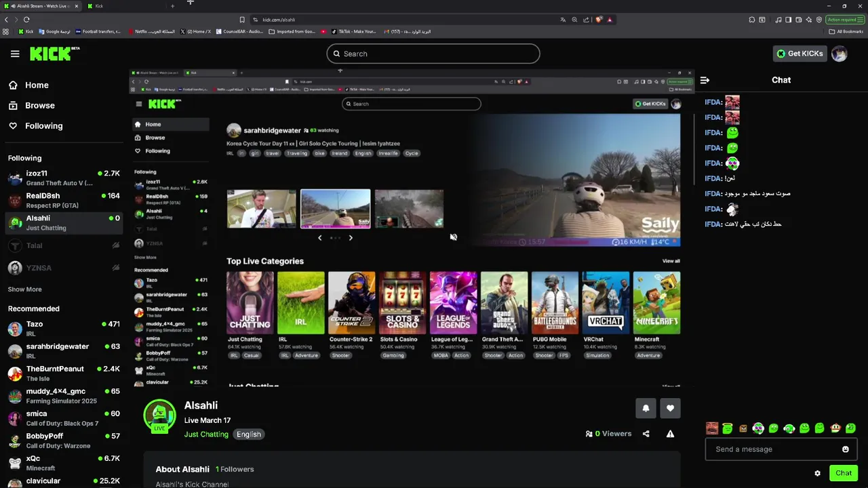Expand the All Bookmarks folder

[x=846, y=31]
